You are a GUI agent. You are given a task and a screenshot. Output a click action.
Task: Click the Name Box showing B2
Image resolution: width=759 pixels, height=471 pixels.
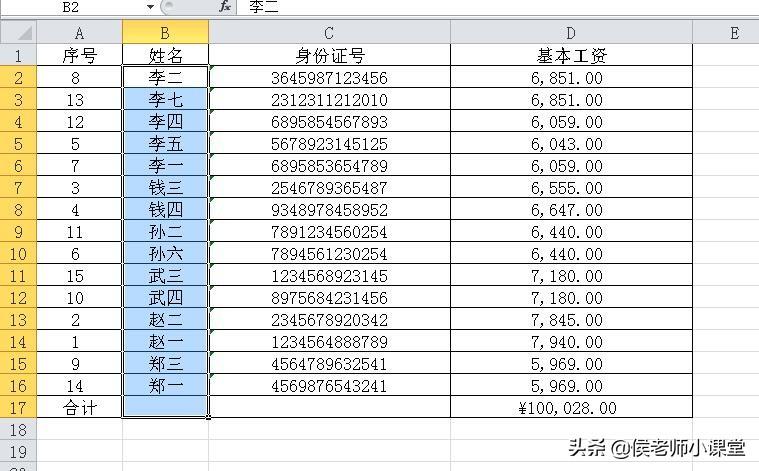[71, 7]
